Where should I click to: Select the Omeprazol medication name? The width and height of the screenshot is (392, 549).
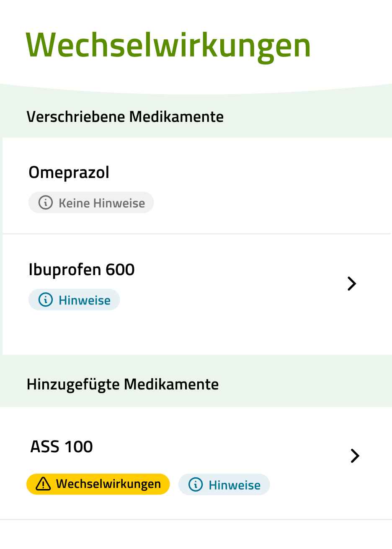click(69, 173)
